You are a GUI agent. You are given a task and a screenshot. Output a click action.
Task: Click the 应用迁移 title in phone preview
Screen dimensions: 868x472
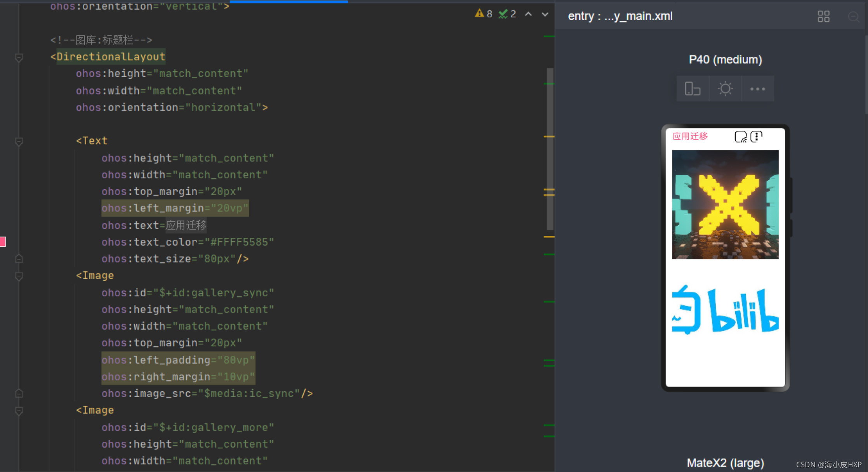[690, 136]
